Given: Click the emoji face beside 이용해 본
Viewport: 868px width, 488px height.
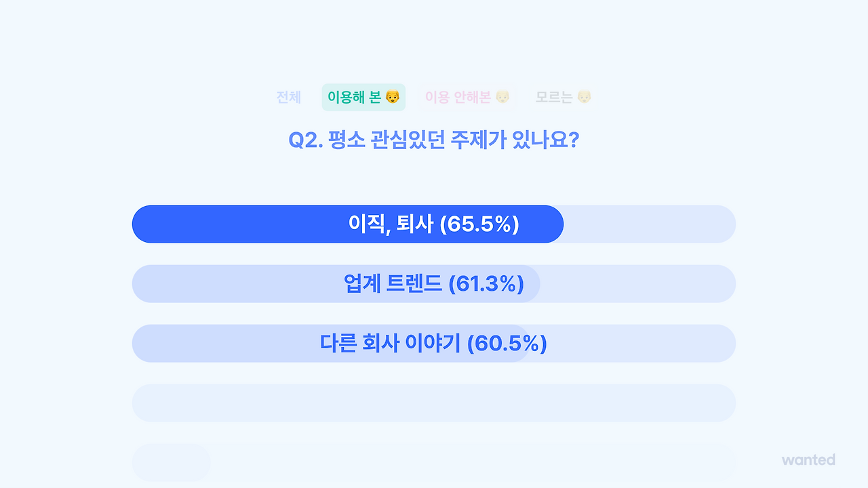Looking at the screenshot, I should pyautogui.click(x=393, y=97).
